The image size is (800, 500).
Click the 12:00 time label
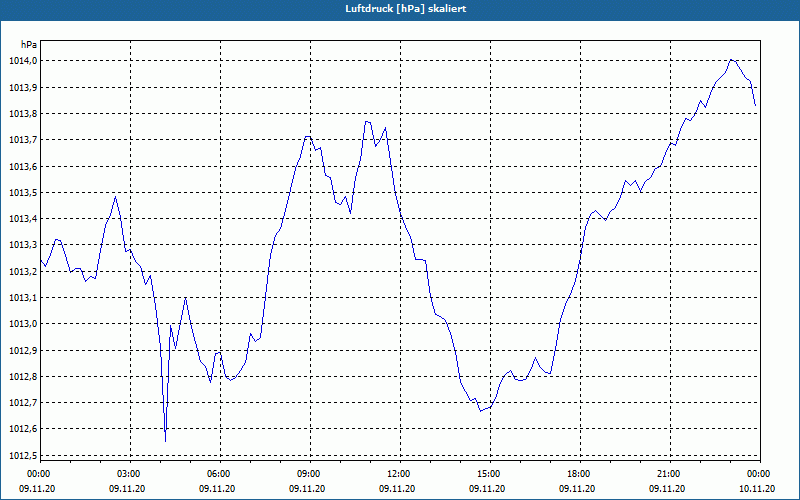pyautogui.click(x=398, y=474)
